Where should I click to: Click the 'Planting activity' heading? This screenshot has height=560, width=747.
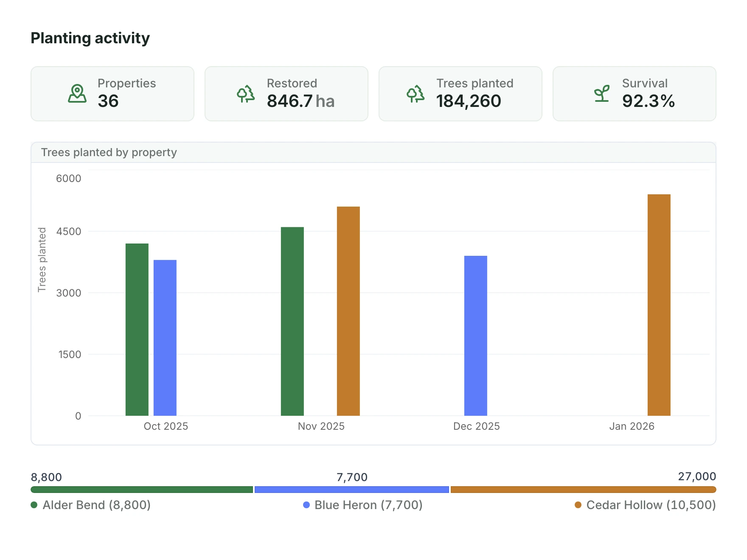[90, 38]
